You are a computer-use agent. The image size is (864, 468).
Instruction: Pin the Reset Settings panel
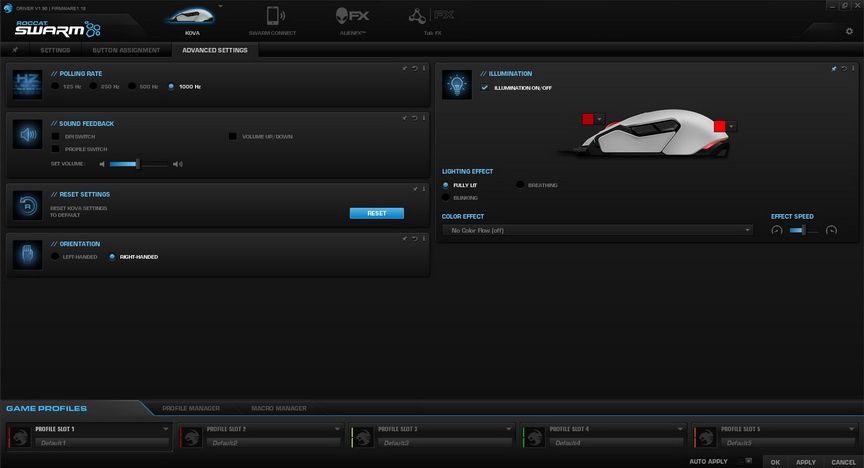pos(415,189)
